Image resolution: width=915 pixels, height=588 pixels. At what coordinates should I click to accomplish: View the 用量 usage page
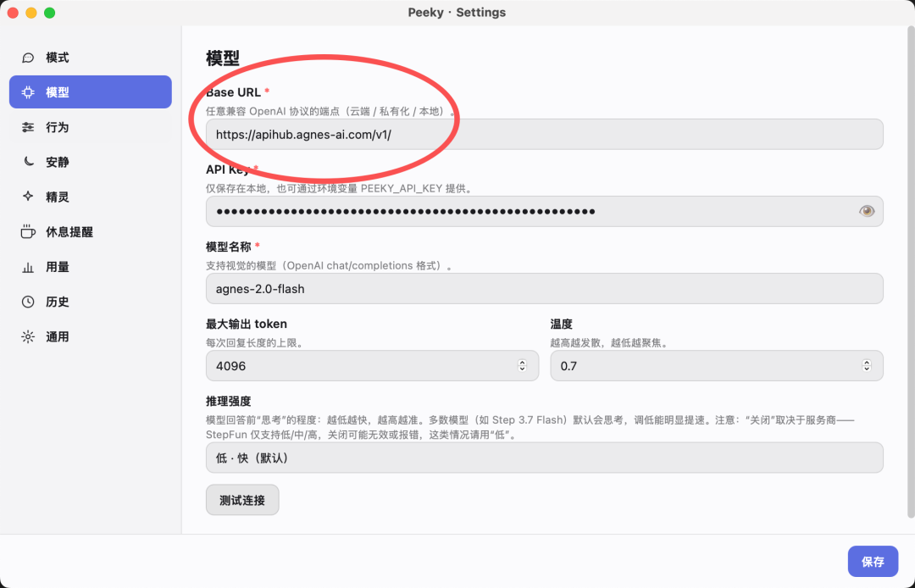click(91, 267)
